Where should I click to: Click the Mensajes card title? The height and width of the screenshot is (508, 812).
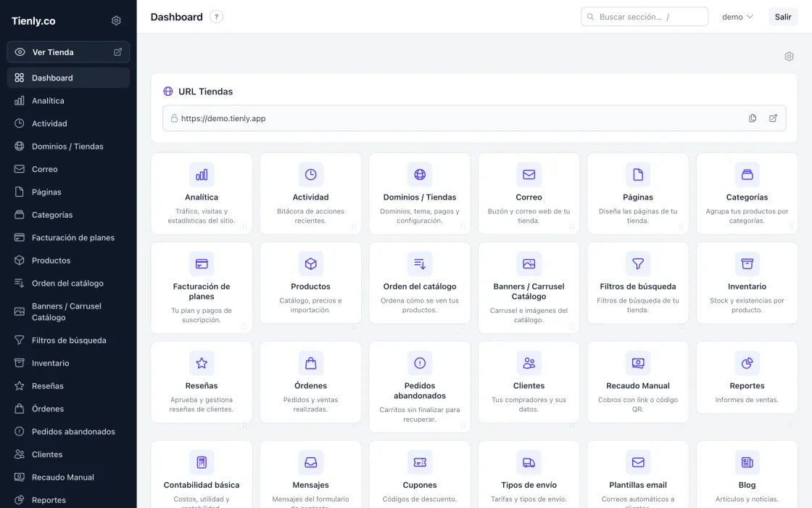(311, 485)
